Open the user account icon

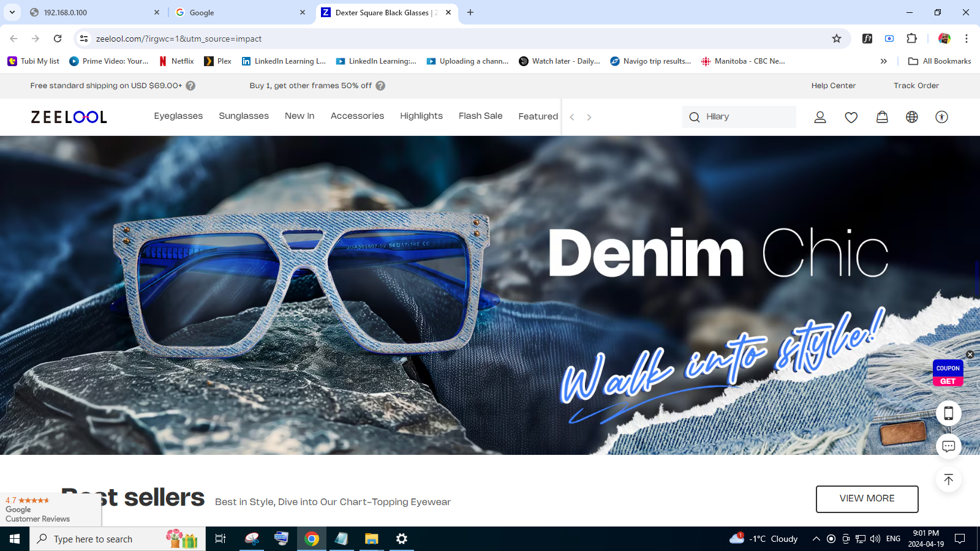tap(820, 117)
